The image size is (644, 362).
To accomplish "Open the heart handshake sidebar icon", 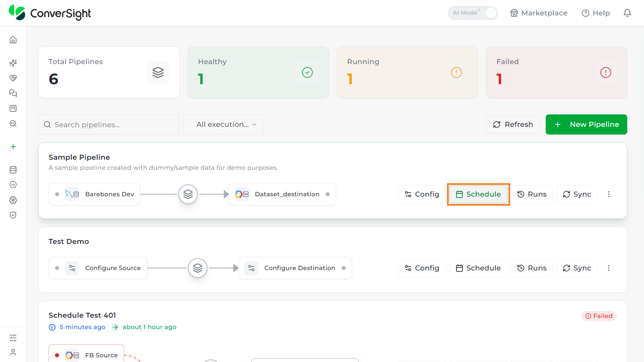I will (x=13, y=78).
